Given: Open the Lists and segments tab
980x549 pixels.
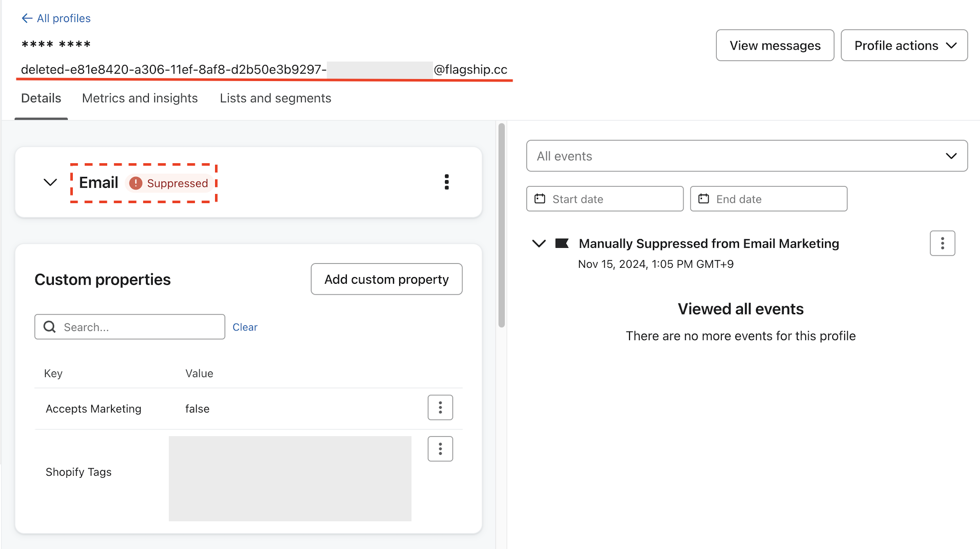Looking at the screenshot, I should coord(276,98).
